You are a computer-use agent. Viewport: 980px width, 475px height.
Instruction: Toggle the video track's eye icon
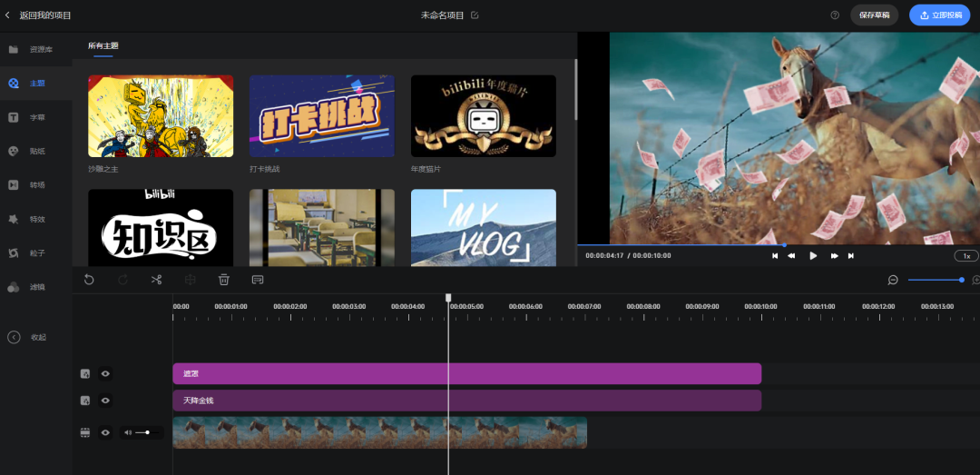click(x=105, y=432)
